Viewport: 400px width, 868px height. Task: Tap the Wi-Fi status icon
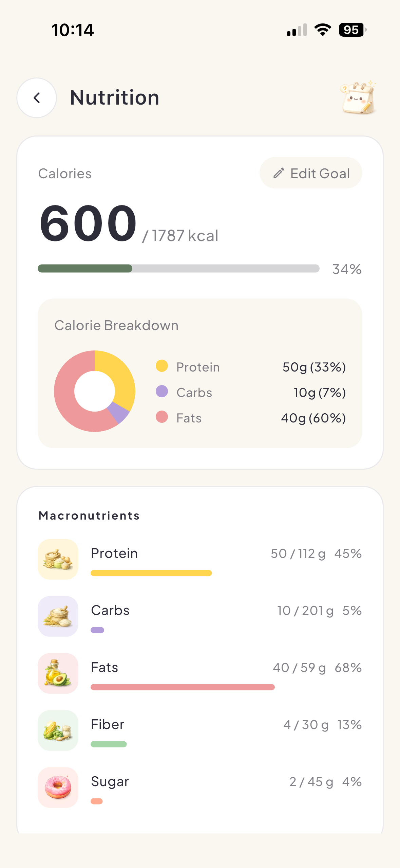point(323,30)
